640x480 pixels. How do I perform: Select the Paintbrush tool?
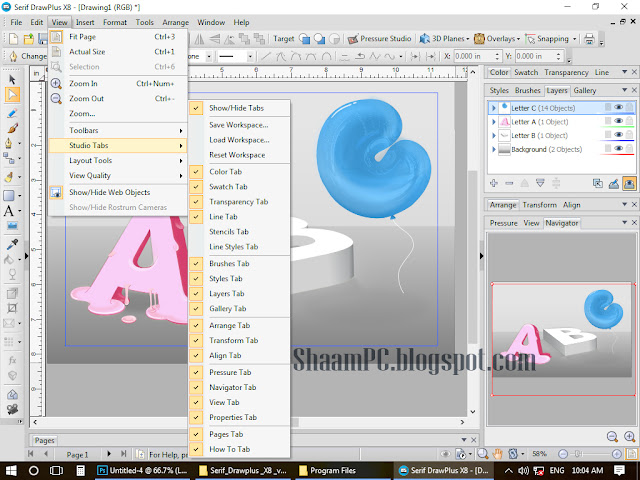tap(12, 129)
